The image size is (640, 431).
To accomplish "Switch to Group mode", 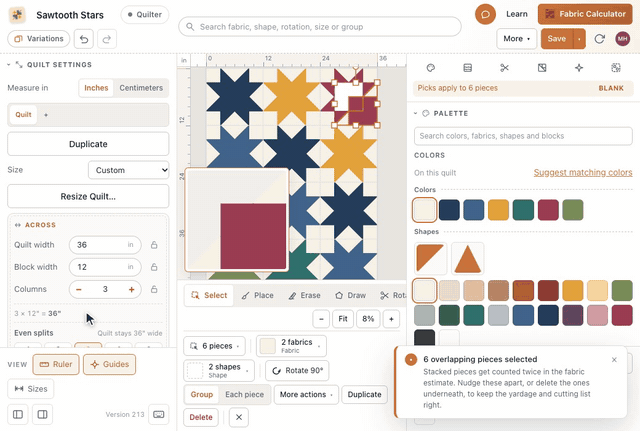I will 202,394.
